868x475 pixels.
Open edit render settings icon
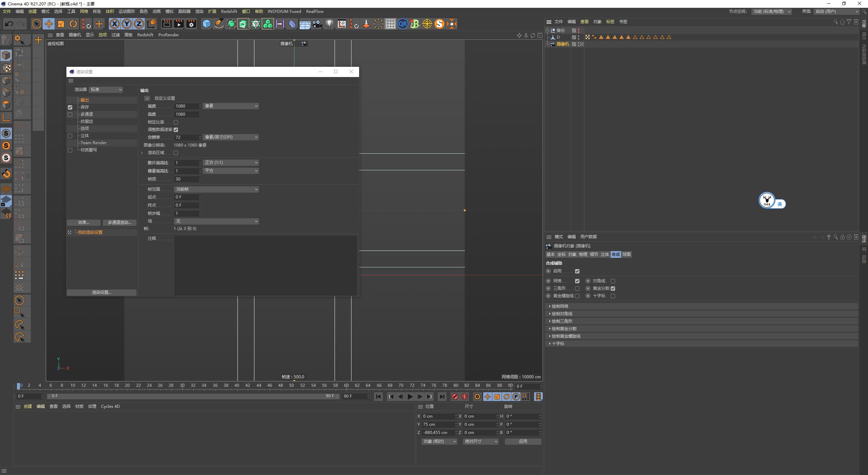191,24
